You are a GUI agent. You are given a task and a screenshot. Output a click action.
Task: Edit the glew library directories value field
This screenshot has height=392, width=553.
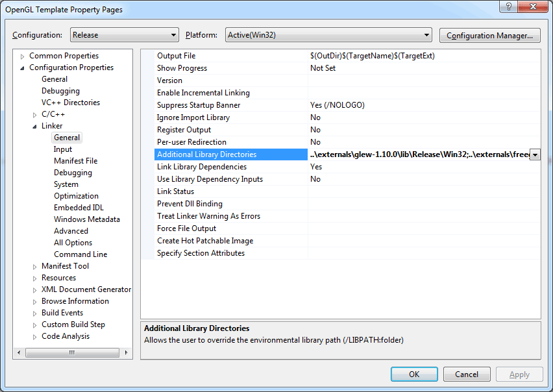point(419,154)
